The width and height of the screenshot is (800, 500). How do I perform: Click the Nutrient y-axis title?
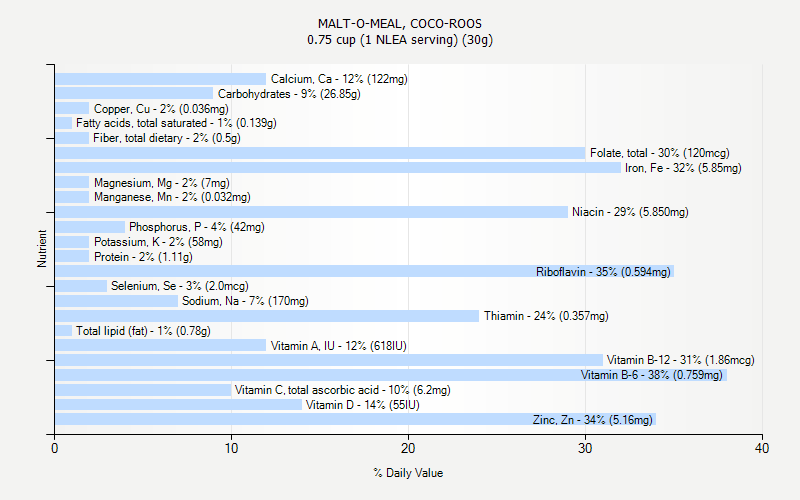click(x=42, y=248)
